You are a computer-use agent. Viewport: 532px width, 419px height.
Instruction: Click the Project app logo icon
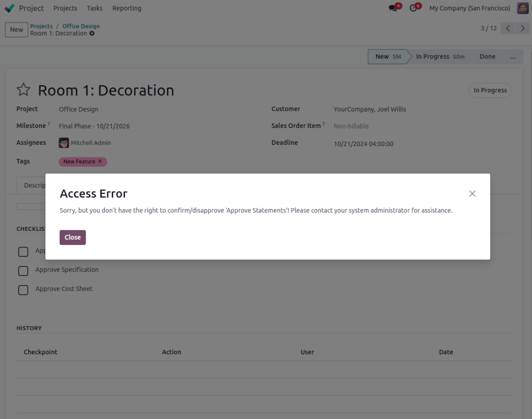click(9, 8)
